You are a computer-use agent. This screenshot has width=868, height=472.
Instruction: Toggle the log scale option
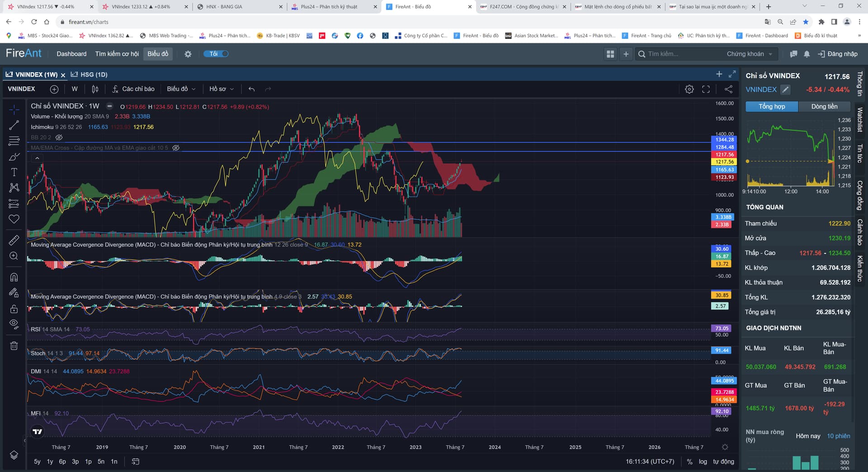click(703, 462)
